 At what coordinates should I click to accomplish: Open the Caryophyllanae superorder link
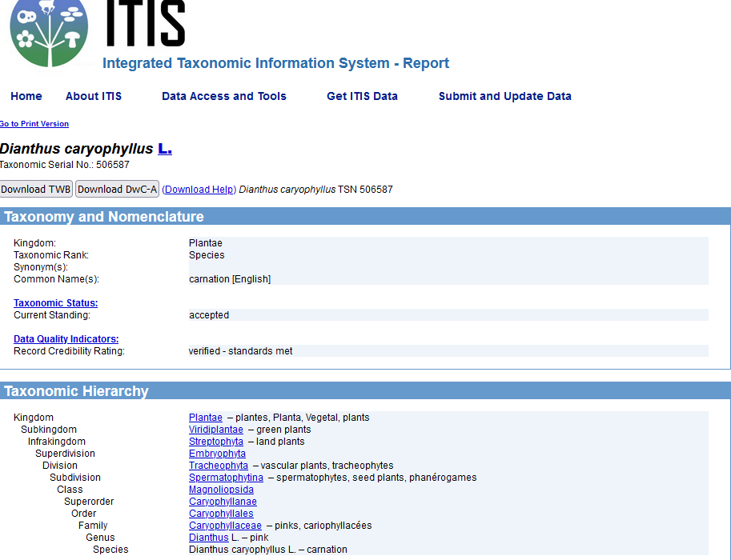pos(223,502)
